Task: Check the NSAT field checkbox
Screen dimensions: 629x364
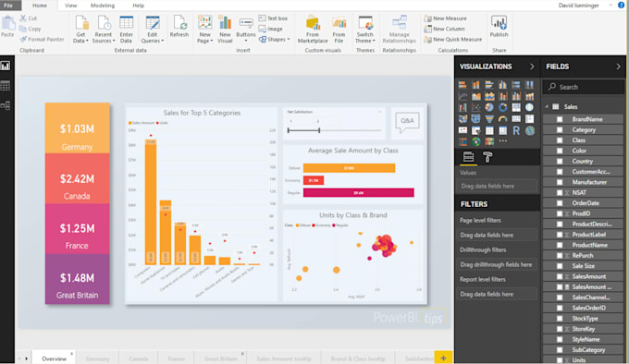Action: pyautogui.click(x=560, y=192)
